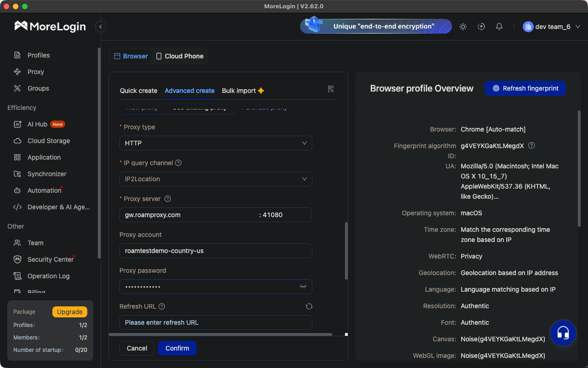Click the IP query channel help icon
The height and width of the screenshot is (368, 588).
click(x=178, y=163)
